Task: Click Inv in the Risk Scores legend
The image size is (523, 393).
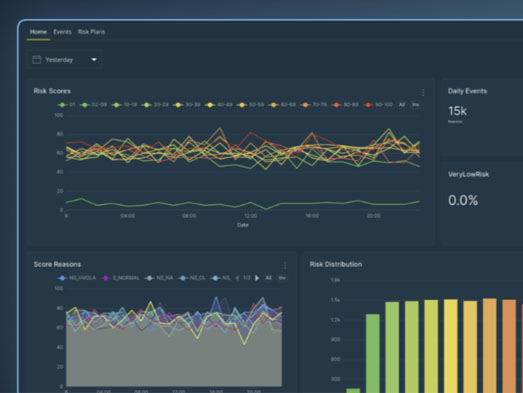Action: point(415,105)
